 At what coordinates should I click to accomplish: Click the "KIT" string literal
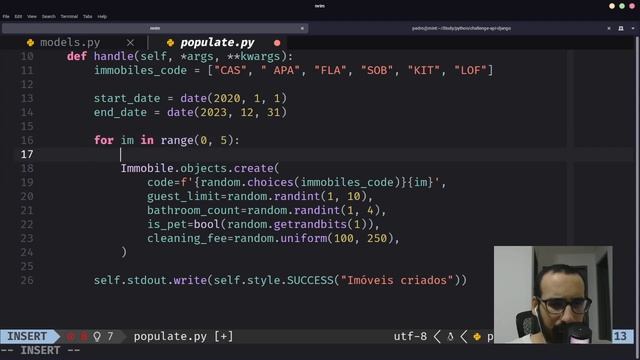click(x=424, y=70)
